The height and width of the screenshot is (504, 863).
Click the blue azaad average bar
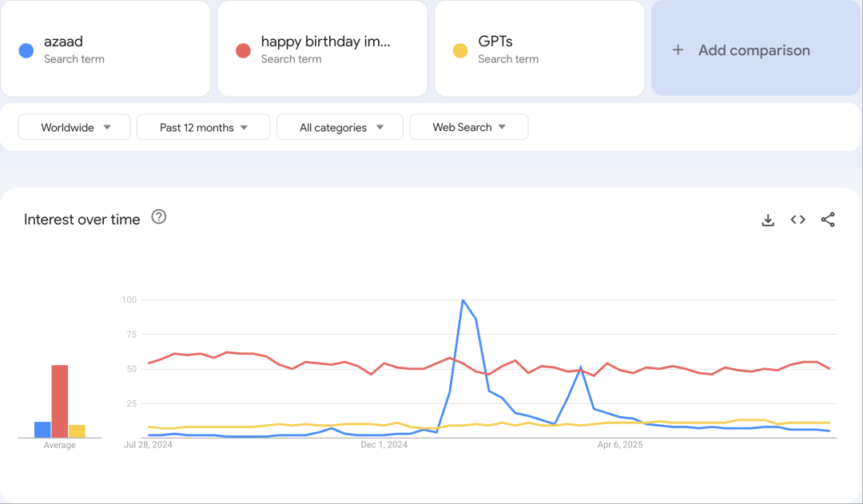pyautogui.click(x=42, y=430)
